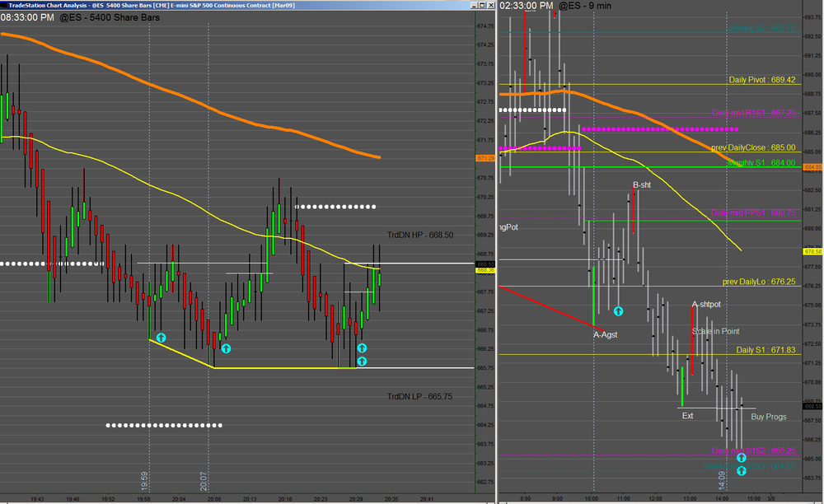
Task: Click the vertical 19:59 time marker label
Action: click(x=144, y=481)
